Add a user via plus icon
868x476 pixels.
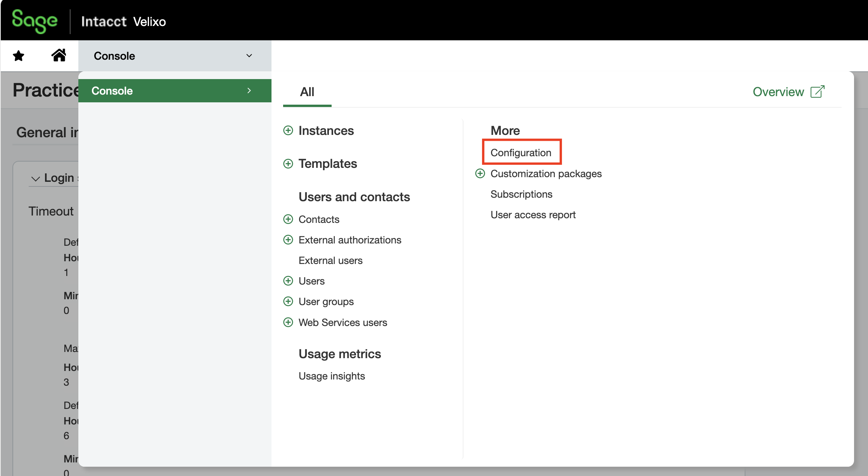[x=288, y=281]
